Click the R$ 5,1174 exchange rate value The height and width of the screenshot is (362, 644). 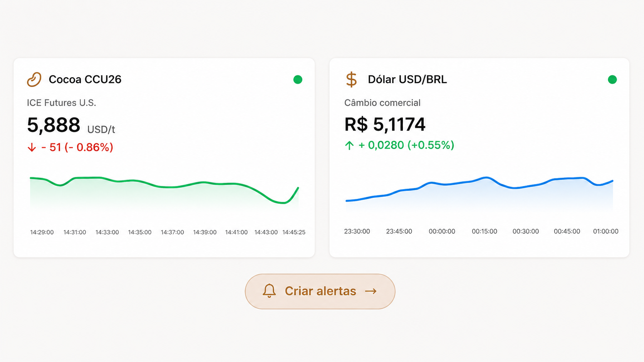385,124
